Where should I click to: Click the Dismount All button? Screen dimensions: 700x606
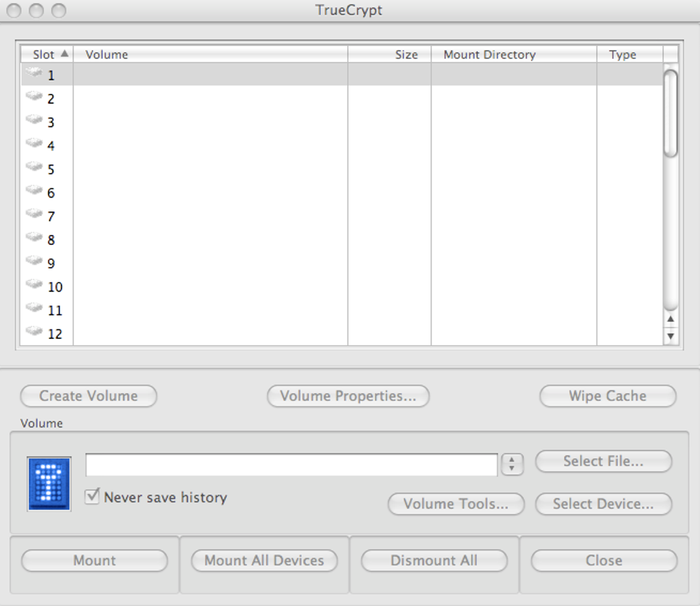click(x=434, y=561)
